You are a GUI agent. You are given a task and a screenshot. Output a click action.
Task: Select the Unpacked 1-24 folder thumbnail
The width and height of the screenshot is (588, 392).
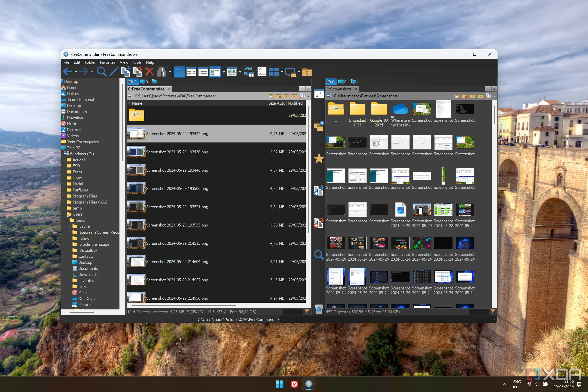click(x=357, y=114)
